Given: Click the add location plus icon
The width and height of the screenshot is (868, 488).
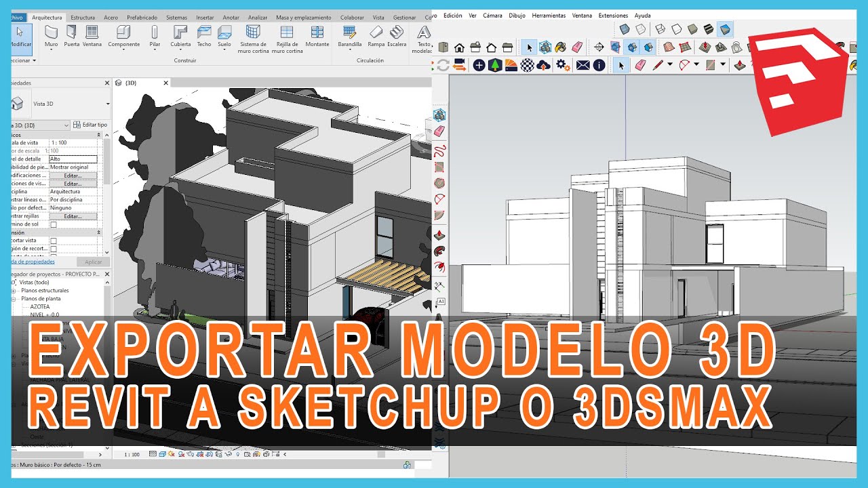Looking at the screenshot, I should click(x=479, y=65).
